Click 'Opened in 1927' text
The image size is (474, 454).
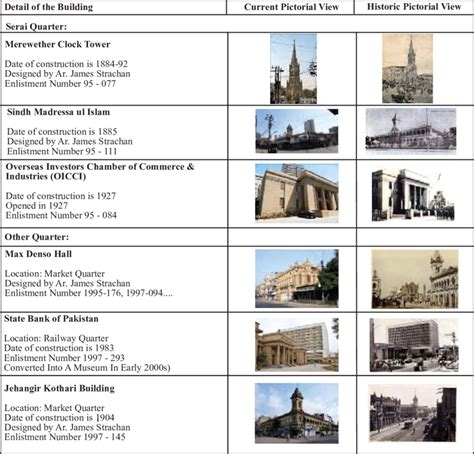37,205
